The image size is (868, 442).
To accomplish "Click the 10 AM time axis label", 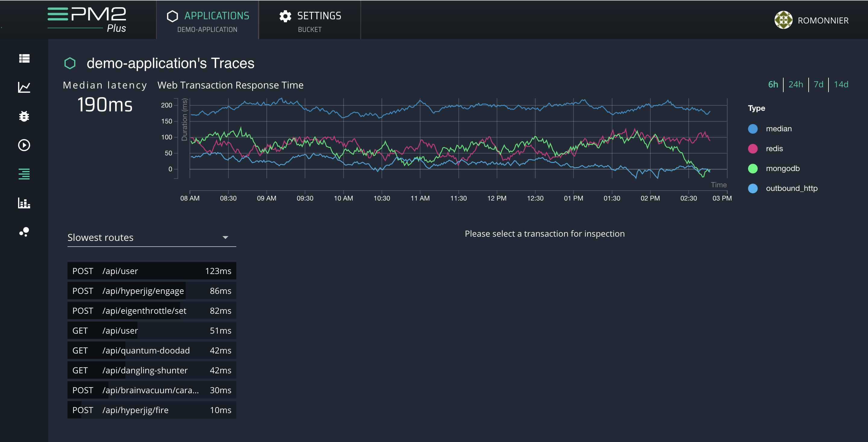I will tap(343, 198).
